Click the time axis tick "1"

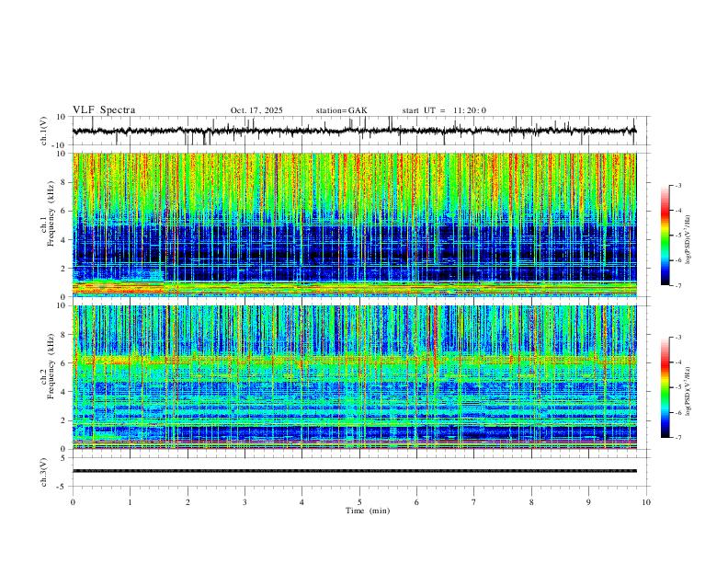click(130, 502)
